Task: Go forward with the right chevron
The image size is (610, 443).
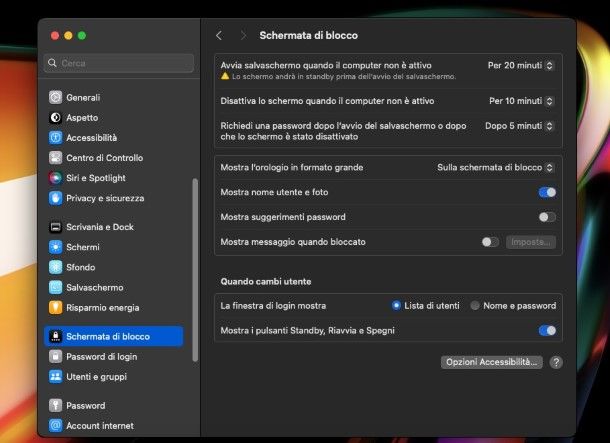Action: pyautogui.click(x=244, y=36)
